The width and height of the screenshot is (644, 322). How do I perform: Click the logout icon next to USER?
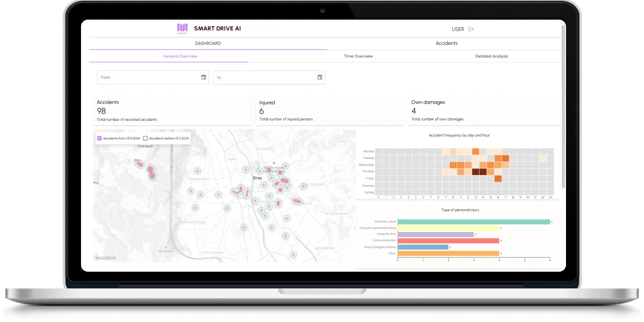pos(471,29)
